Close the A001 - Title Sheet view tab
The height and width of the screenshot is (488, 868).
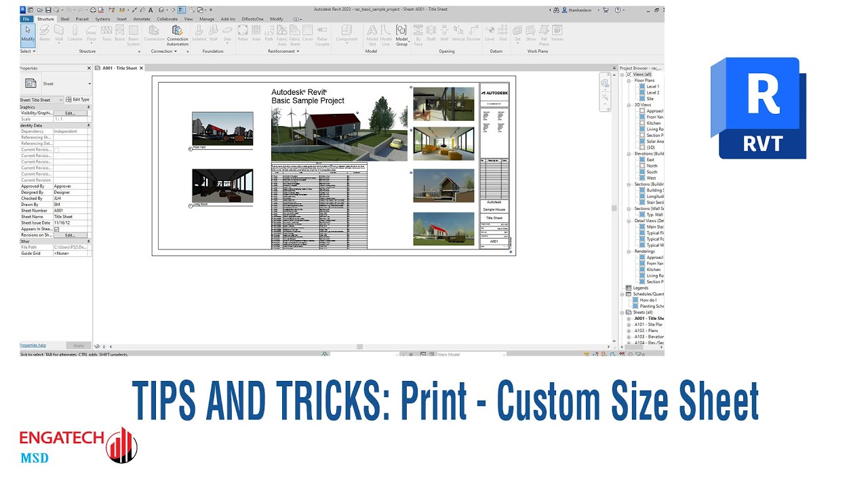pos(142,68)
